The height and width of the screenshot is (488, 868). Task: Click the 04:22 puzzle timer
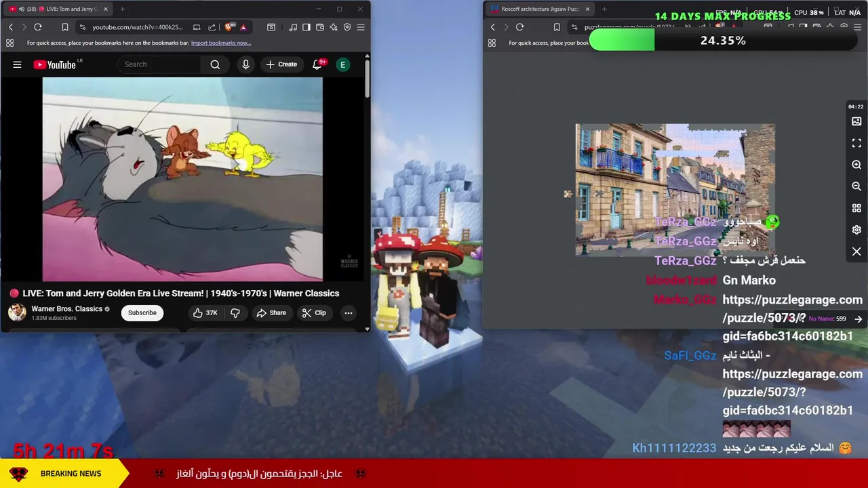(x=856, y=106)
